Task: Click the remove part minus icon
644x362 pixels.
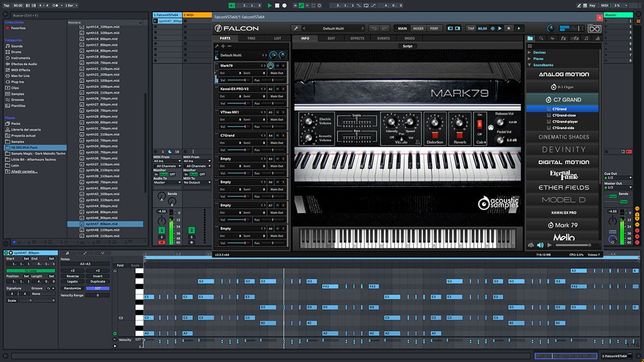Action: (230, 46)
